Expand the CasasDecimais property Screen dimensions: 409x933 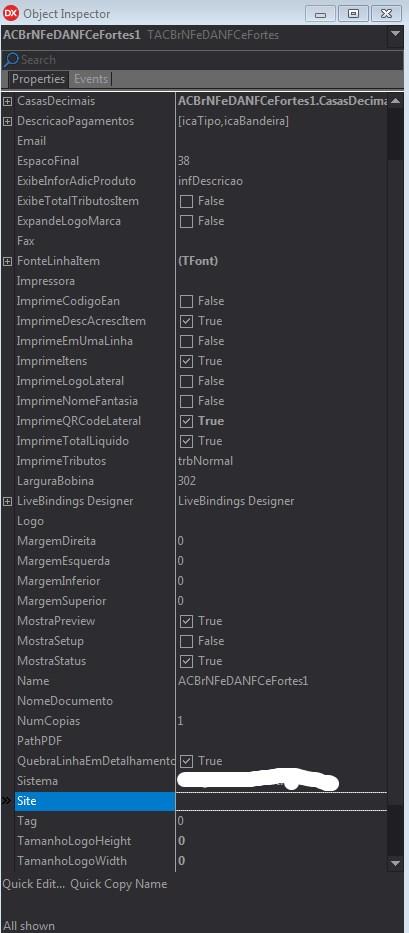[x=8, y=101]
